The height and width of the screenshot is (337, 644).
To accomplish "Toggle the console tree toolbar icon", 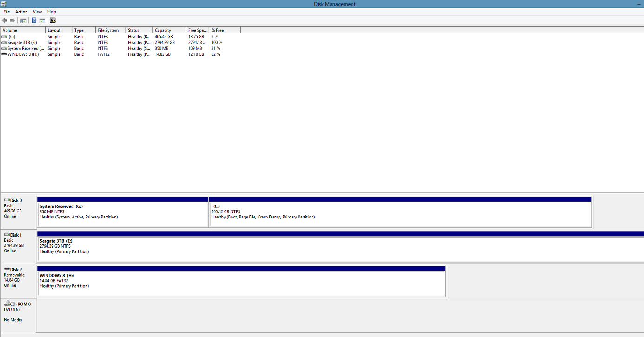I will (x=23, y=20).
